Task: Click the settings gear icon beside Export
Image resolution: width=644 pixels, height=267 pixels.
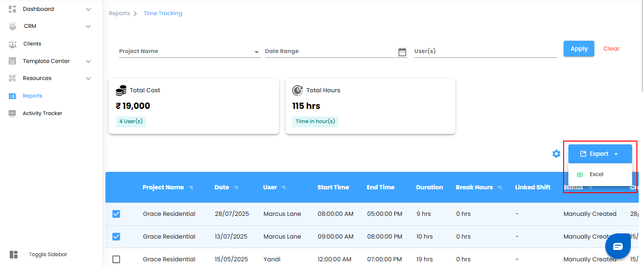Action: pyautogui.click(x=557, y=154)
